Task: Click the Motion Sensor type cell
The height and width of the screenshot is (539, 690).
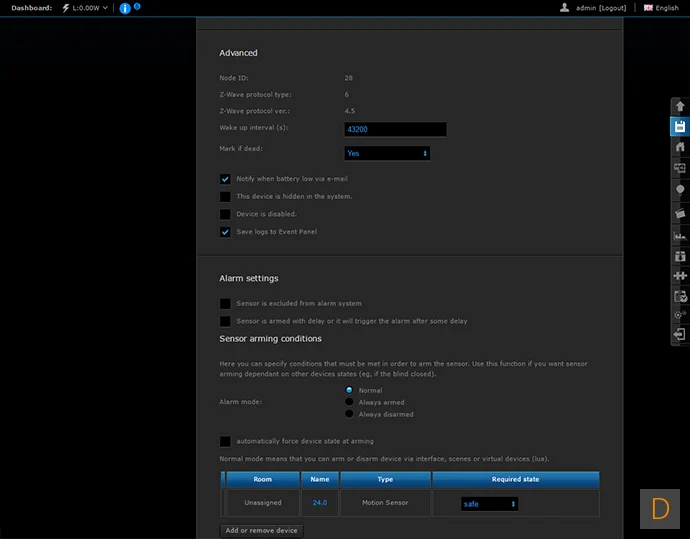Action: pos(385,502)
